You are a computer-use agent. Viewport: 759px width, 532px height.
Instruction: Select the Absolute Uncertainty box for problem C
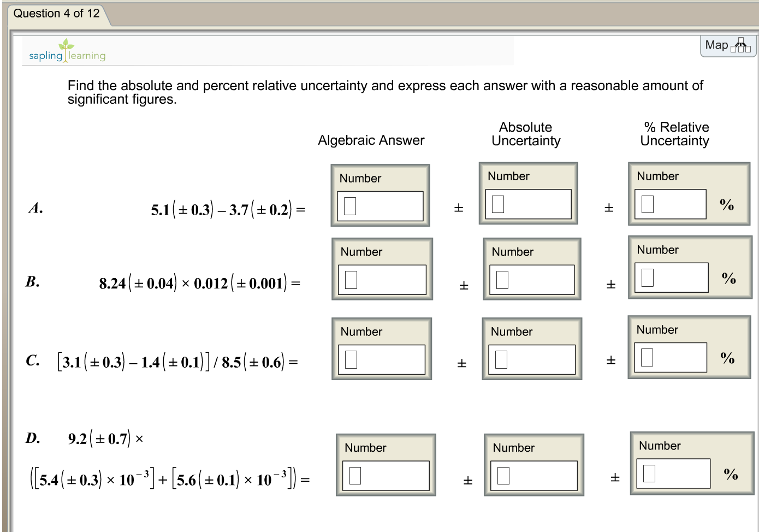[x=532, y=359]
